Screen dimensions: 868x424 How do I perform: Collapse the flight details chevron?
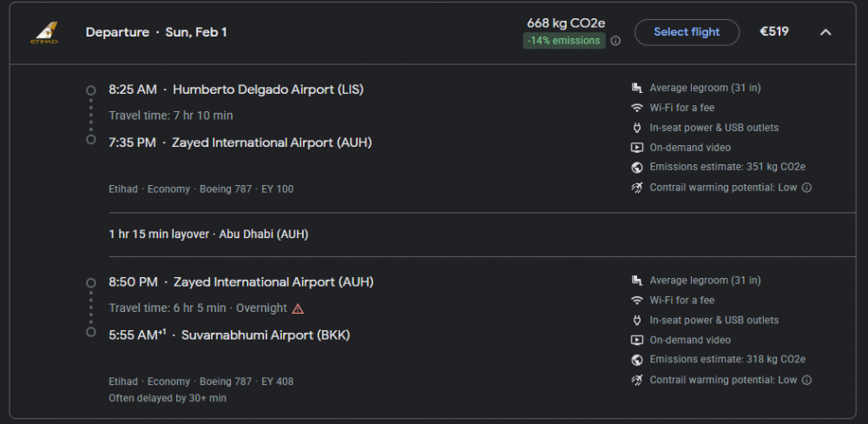click(825, 32)
